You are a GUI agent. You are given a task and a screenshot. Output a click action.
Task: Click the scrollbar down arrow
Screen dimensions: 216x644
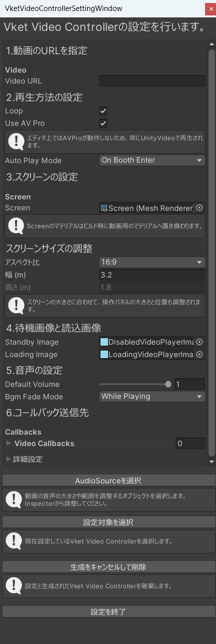point(212,462)
